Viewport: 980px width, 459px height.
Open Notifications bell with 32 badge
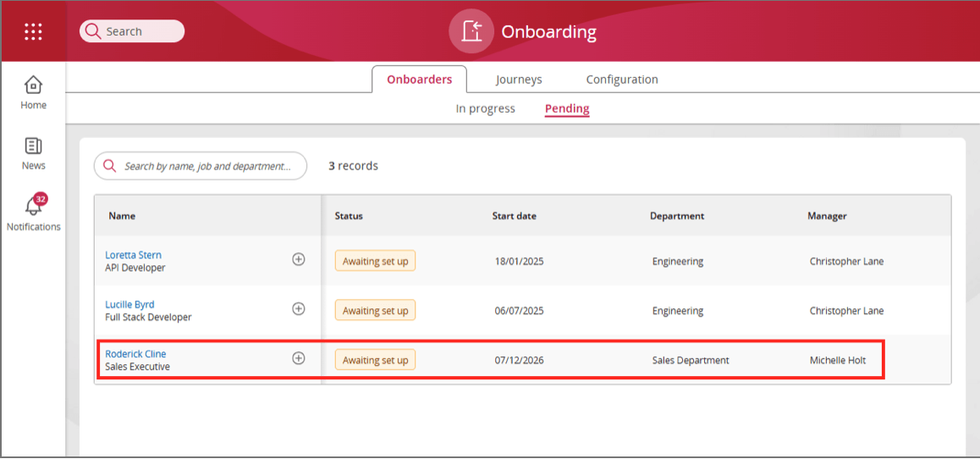point(34,207)
